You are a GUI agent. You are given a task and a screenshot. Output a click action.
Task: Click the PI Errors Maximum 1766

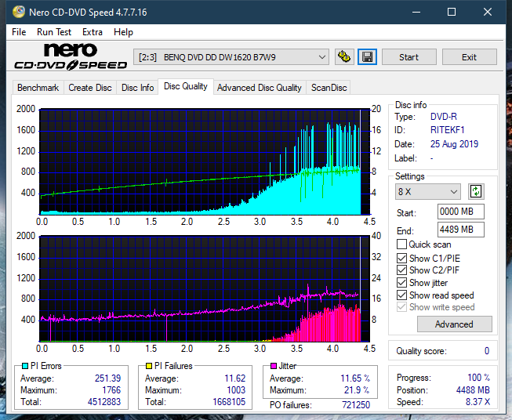pos(111,390)
